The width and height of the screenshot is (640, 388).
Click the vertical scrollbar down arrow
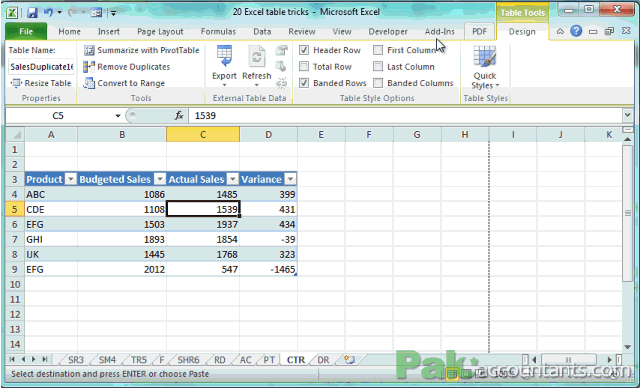(x=628, y=347)
